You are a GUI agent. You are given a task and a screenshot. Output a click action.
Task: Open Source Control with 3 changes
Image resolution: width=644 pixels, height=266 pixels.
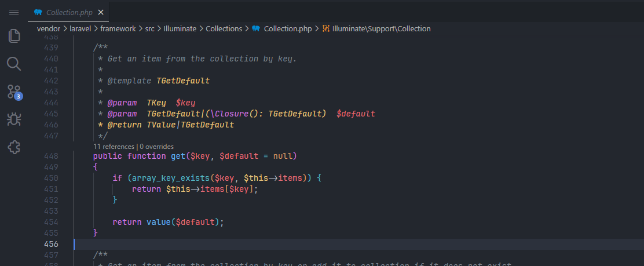(x=14, y=92)
